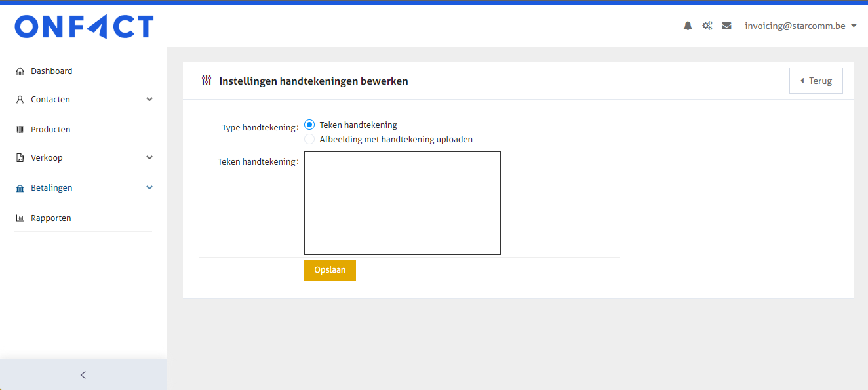Select Afbeelding met handtekening uploaden option
The image size is (868, 390).
pos(309,139)
